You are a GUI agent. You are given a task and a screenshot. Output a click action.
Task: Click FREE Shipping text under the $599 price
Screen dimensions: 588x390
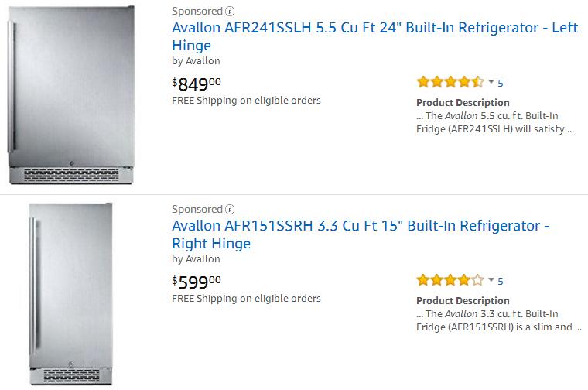246,298
